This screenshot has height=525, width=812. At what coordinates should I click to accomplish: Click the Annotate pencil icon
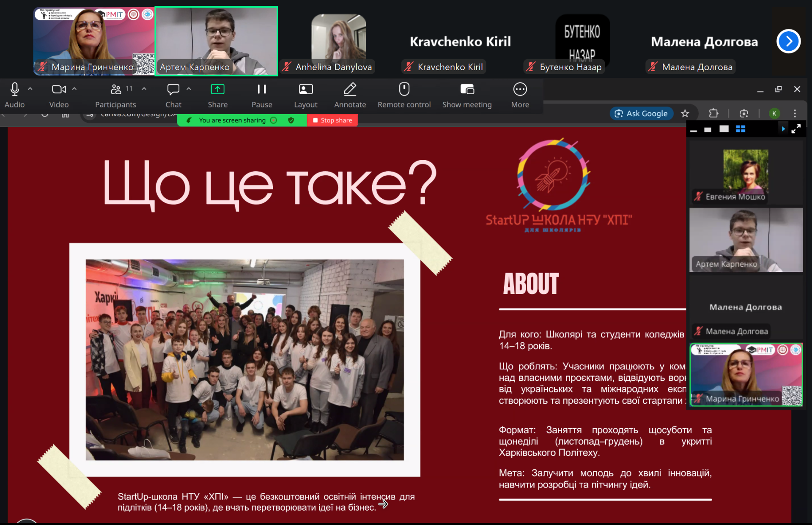[350, 90]
